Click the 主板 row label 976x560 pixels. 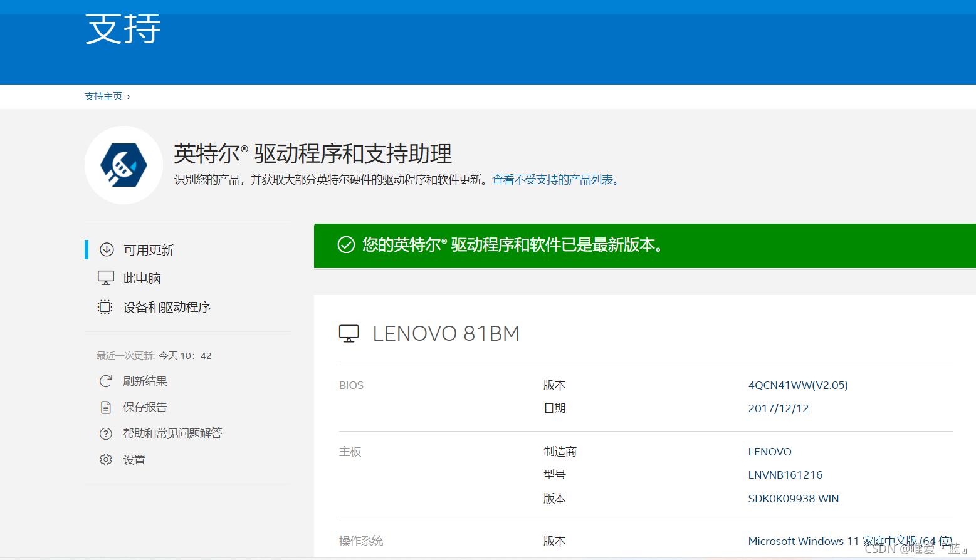pos(350,452)
